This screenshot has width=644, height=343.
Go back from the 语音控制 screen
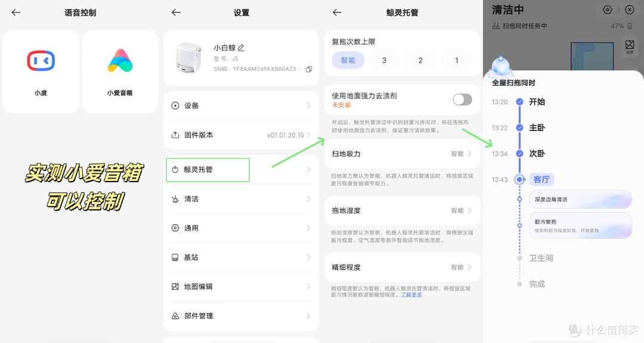[x=16, y=13]
